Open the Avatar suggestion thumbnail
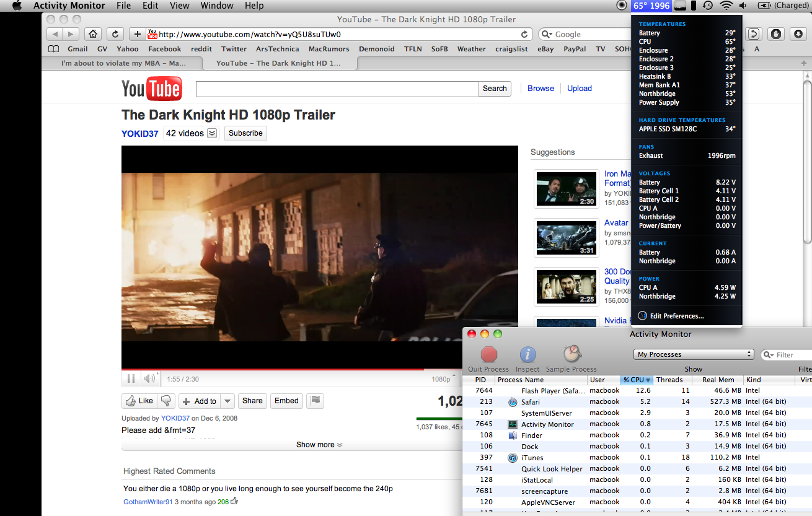Viewport: 812px width, 516px height. click(x=567, y=238)
